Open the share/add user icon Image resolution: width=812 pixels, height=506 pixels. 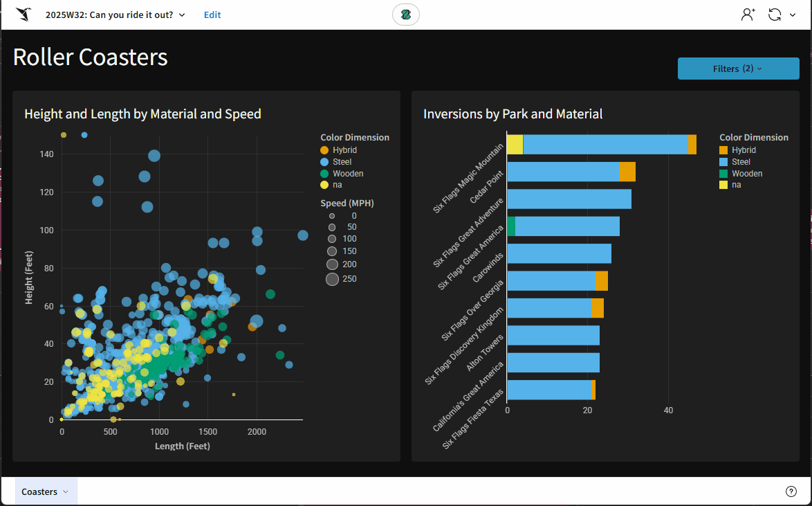pyautogui.click(x=748, y=15)
